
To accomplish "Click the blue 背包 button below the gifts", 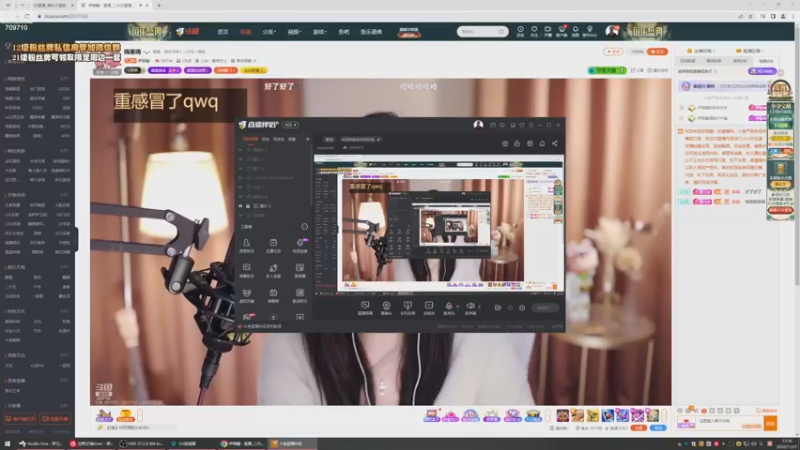I will 658,428.
